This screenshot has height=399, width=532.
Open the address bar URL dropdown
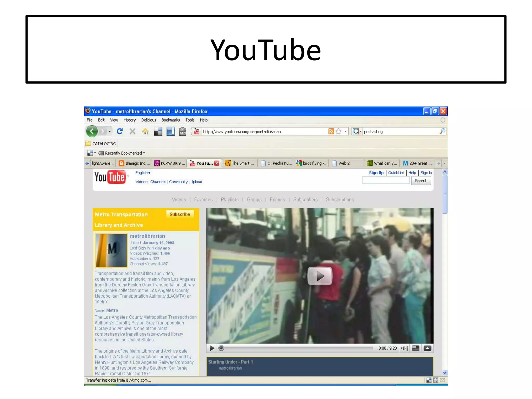pos(345,131)
